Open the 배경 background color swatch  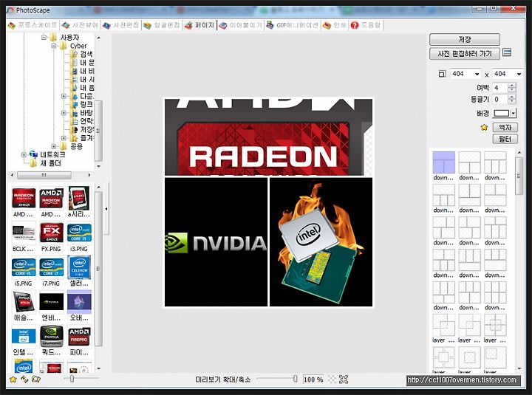(505, 113)
